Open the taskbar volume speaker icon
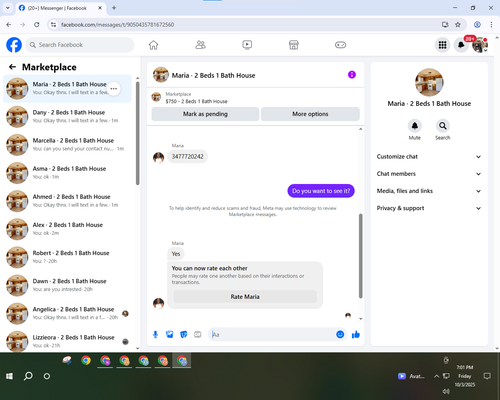500x400 pixels. 446,391
